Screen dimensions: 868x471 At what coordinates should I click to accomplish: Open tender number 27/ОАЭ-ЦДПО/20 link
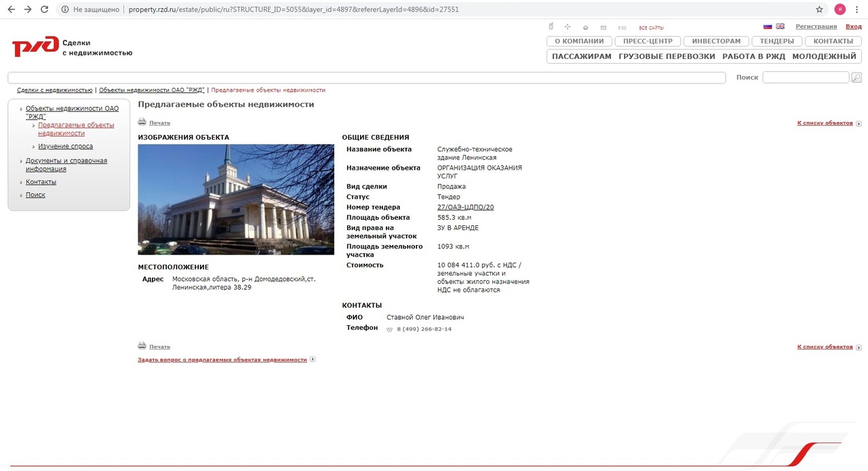pyautogui.click(x=465, y=207)
